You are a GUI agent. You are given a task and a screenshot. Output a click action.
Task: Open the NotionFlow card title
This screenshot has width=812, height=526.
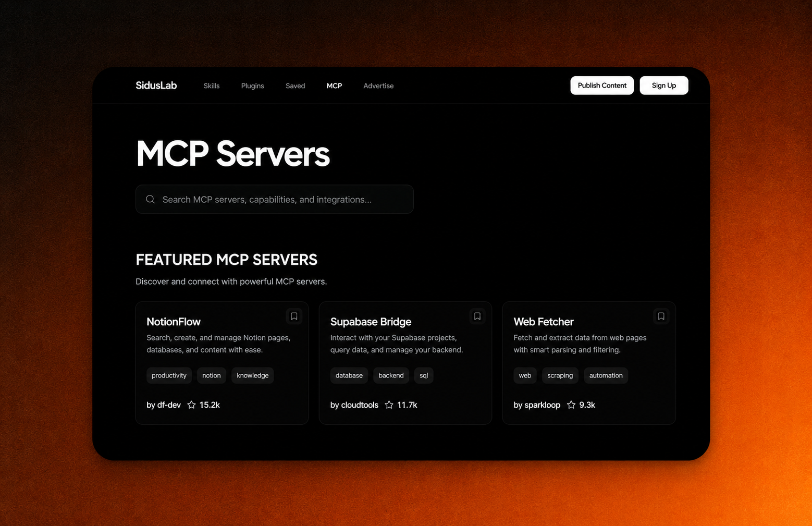(174, 322)
